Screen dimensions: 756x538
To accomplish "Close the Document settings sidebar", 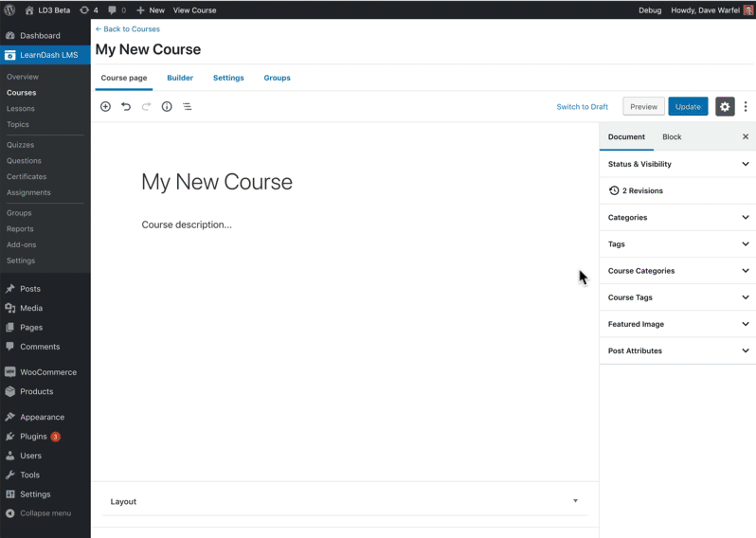I will point(746,137).
